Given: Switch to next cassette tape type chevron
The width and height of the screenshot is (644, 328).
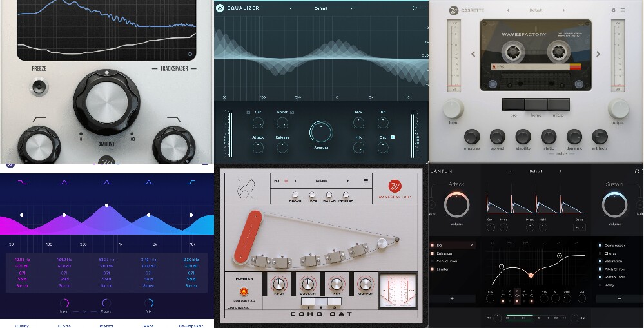Looking at the screenshot, I should pyautogui.click(x=598, y=53).
